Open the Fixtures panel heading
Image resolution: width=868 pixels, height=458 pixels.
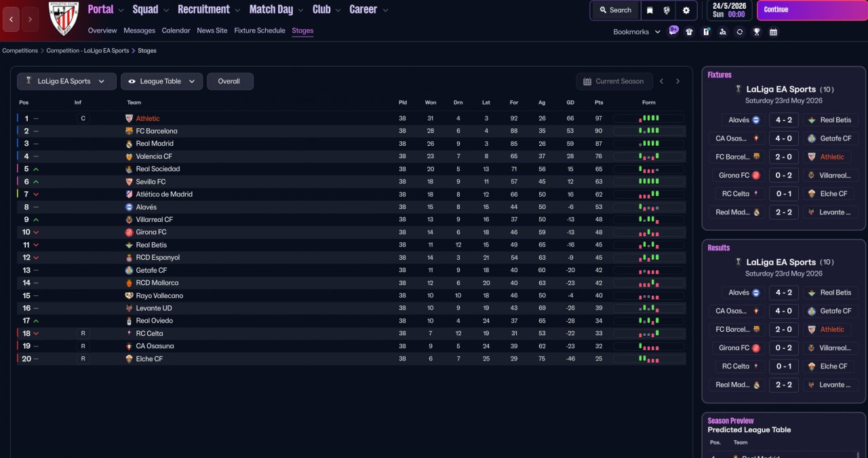click(719, 75)
